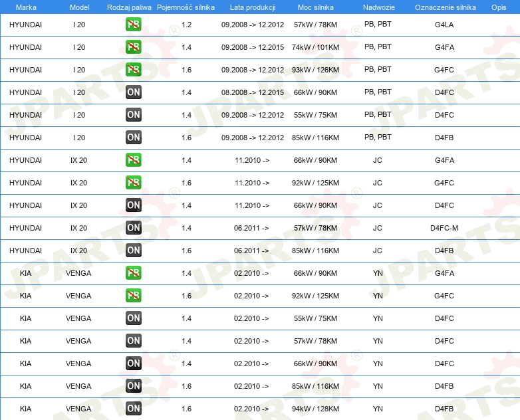Click the 11.2010 -> date in the IX 20 G4FC row
Viewport: 520px width, 420px height.
click(252, 182)
